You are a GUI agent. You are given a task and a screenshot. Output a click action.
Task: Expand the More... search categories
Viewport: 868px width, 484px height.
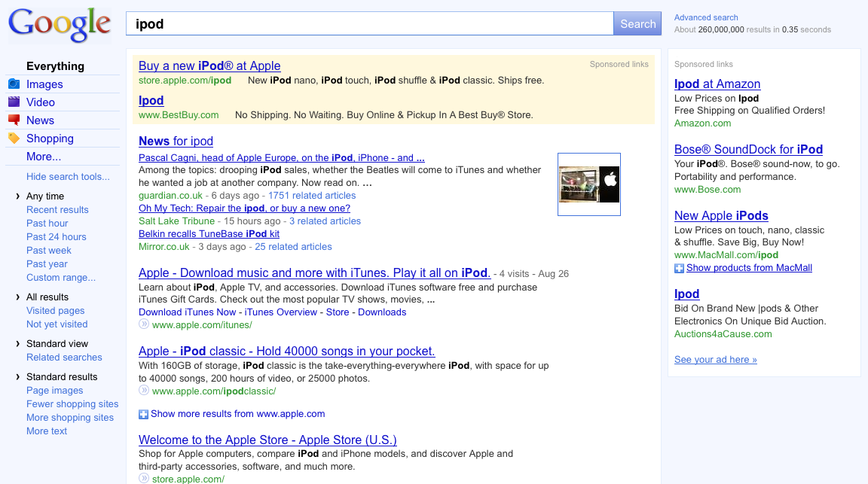pos(44,157)
